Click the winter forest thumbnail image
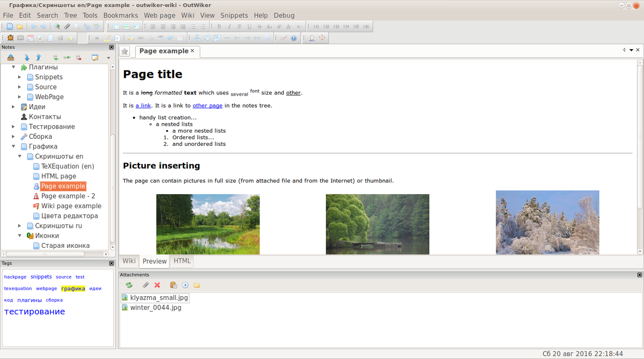The image size is (644, 359). click(547, 222)
